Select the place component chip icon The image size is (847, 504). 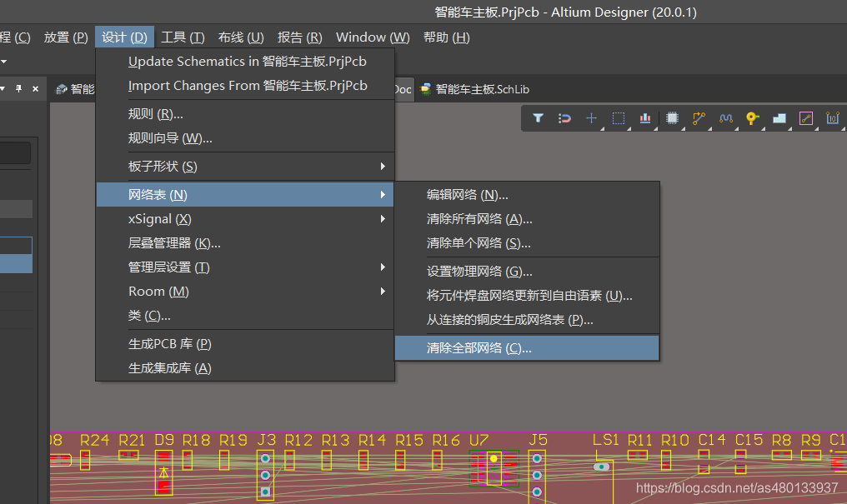pyautogui.click(x=672, y=118)
